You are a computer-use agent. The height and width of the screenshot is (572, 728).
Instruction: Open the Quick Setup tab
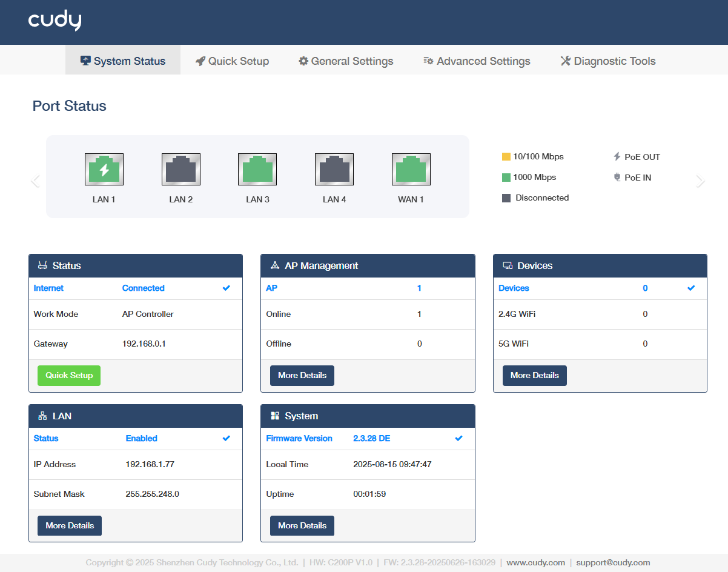pyautogui.click(x=232, y=61)
